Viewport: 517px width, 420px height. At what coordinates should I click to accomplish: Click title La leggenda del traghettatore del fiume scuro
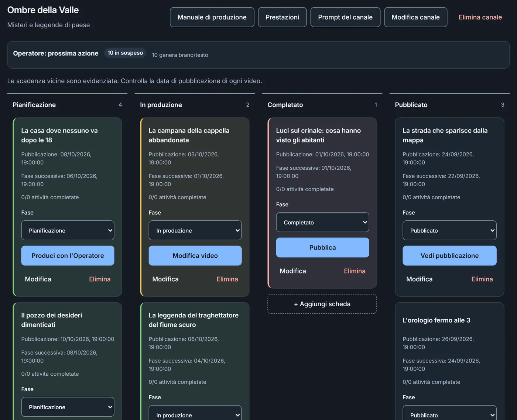[194, 320]
